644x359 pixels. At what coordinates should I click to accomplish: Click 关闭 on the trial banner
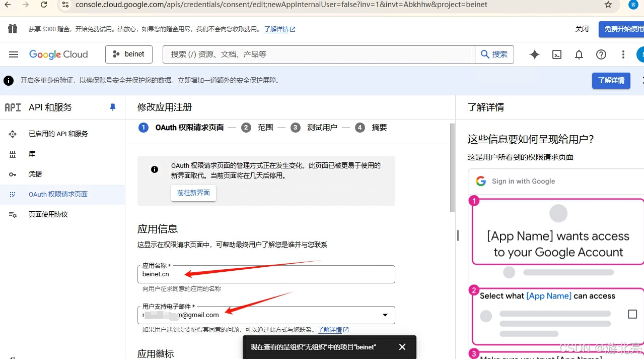pos(582,29)
